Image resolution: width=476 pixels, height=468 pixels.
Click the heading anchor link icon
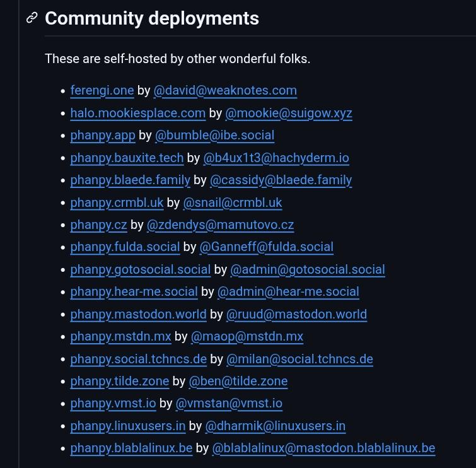pyautogui.click(x=32, y=18)
